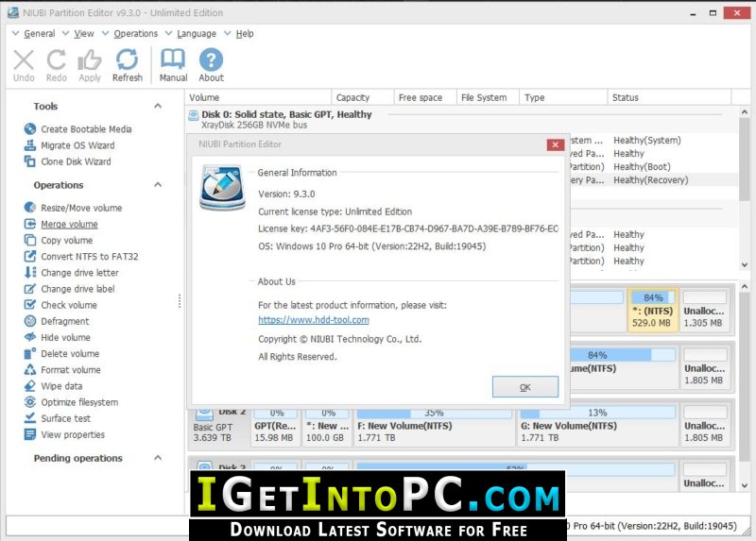
Task: Select the 529.0 MB NTFS partition block
Action: tap(652, 311)
